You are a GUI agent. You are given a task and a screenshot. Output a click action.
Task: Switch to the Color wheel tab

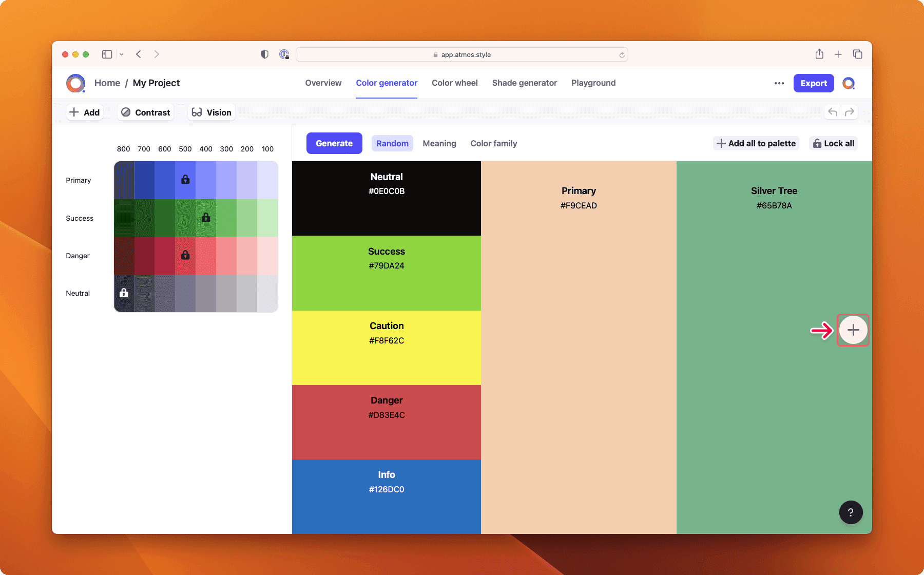coord(454,83)
